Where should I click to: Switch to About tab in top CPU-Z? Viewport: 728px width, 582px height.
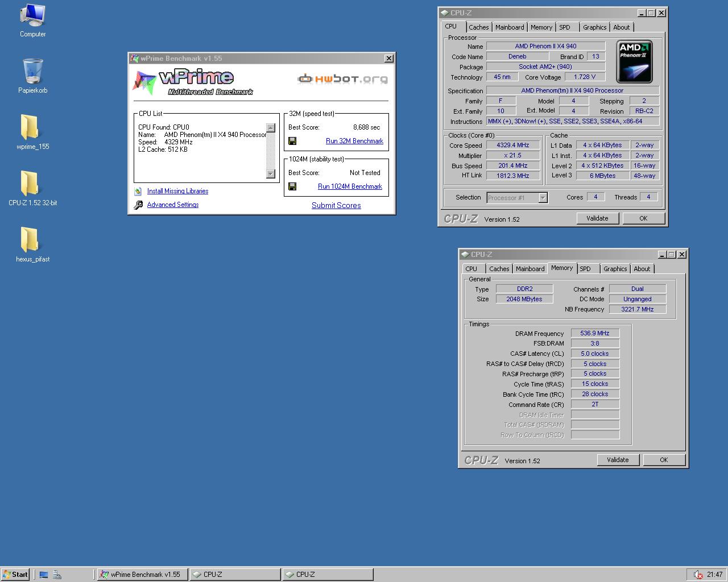click(x=622, y=27)
